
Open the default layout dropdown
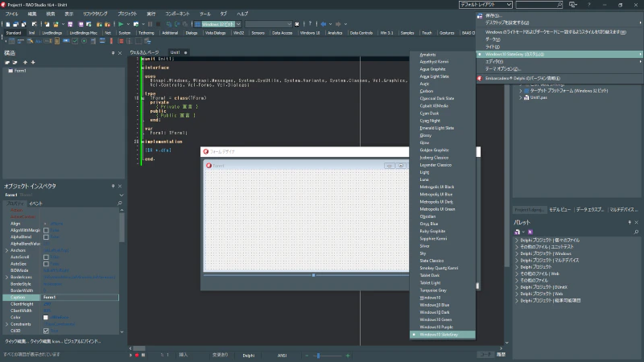click(x=509, y=5)
